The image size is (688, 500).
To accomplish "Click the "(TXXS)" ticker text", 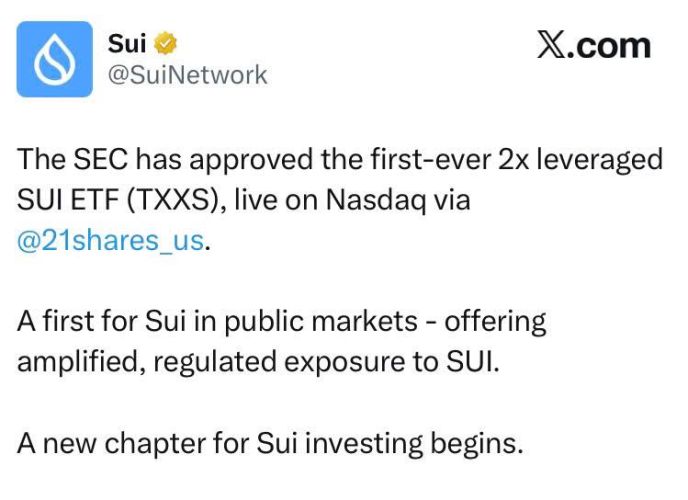I will click(x=172, y=201).
